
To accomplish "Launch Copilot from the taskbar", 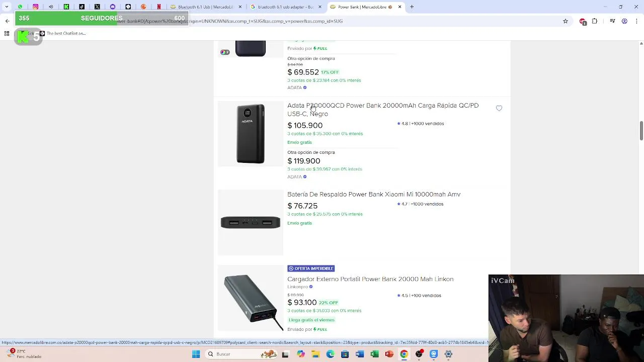I will point(301,354).
